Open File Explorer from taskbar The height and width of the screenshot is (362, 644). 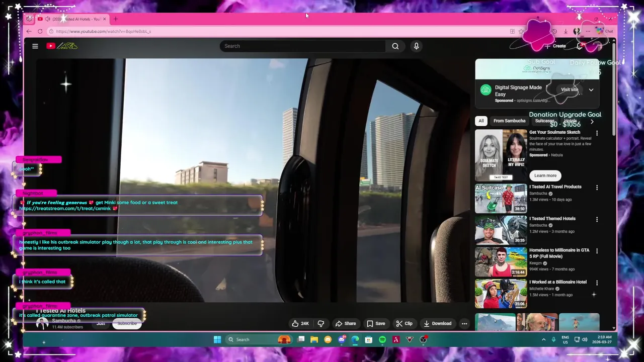(314, 339)
